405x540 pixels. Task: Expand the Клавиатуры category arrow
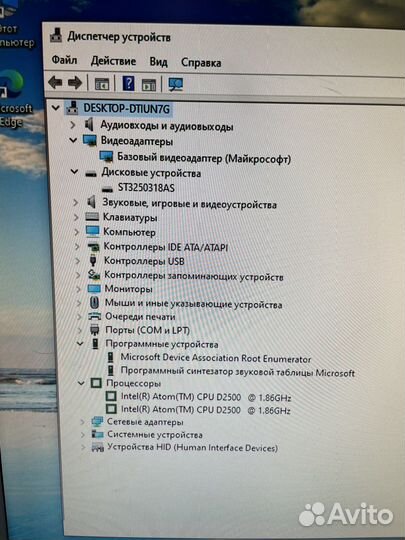tap(76, 217)
